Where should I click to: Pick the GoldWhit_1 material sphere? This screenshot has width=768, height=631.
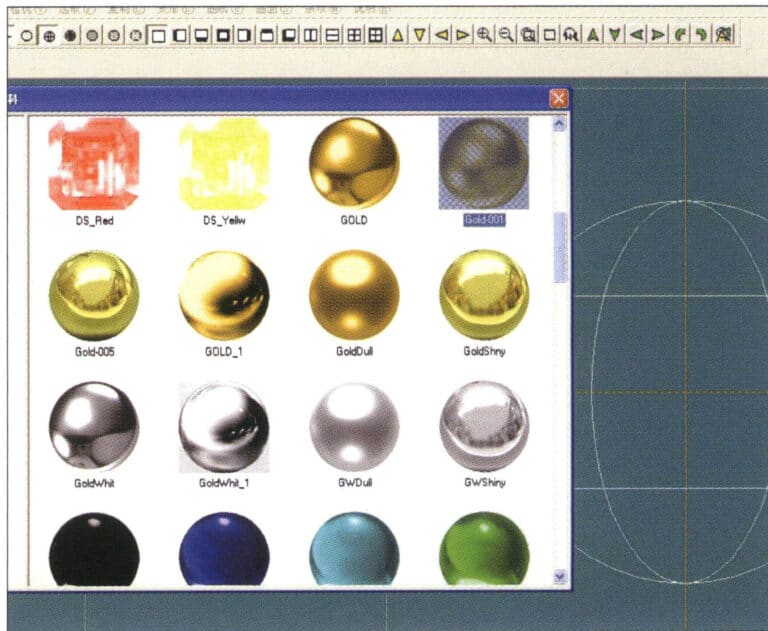coord(224,427)
